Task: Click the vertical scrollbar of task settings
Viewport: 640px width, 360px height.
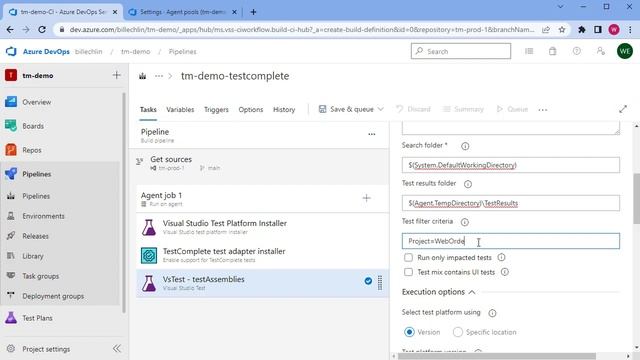Action: 636,198
